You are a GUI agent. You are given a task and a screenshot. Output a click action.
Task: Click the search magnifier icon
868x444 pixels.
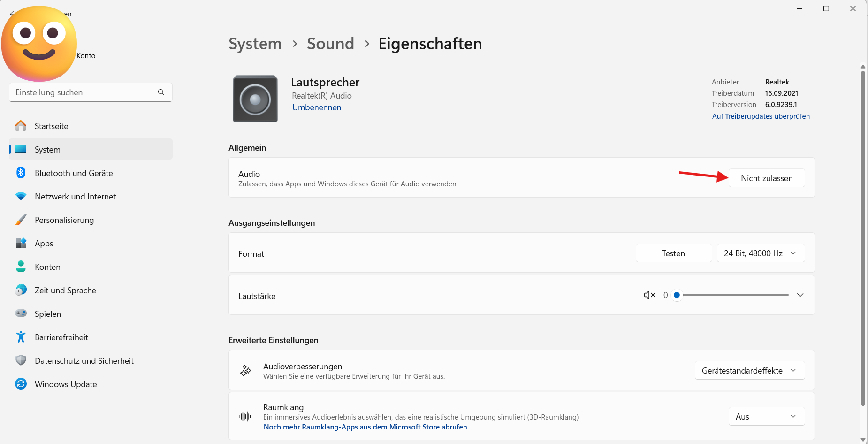point(161,92)
